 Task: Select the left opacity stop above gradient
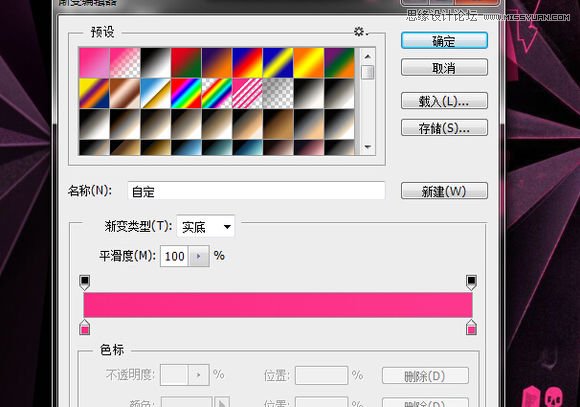pos(85,282)
